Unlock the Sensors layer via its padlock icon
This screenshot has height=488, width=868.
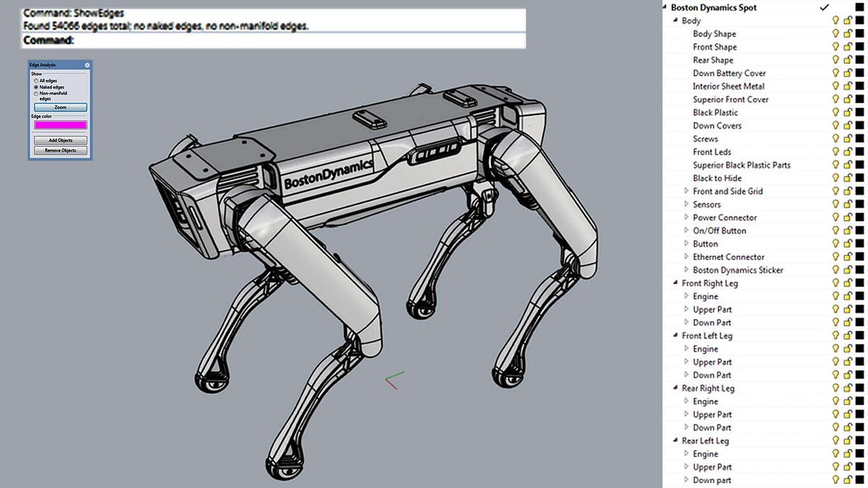coord(846,204)
